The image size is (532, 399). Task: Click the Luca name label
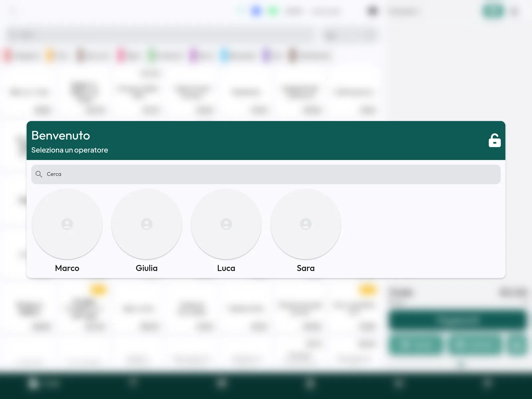pos(226,268)
